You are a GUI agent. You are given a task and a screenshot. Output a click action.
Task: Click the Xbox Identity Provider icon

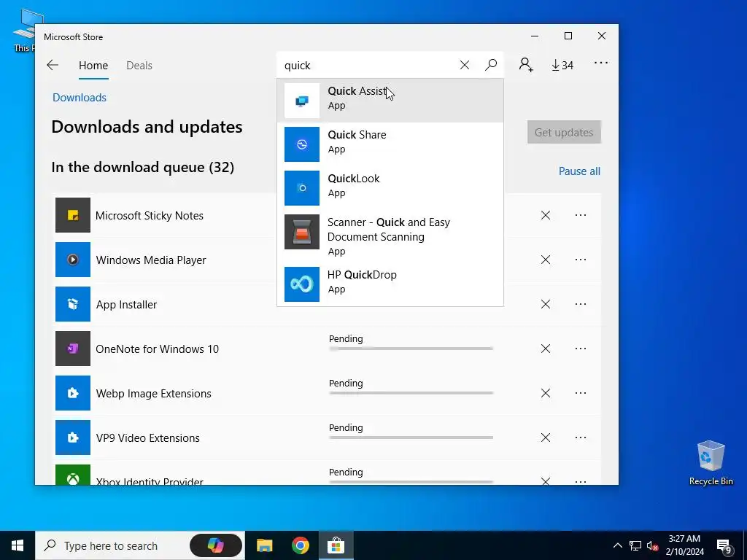pyautogui.click(x=73, y=475)
